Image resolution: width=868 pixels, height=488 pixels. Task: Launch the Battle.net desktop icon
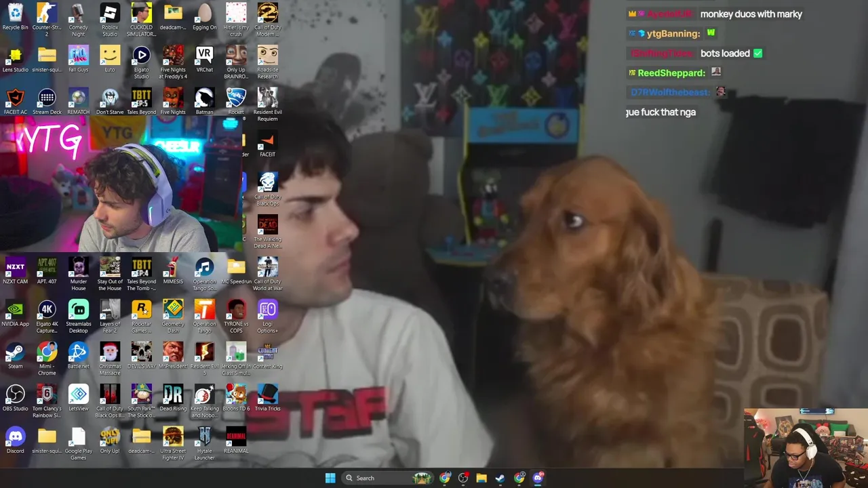pyautogui.click(x=78, y=356)
